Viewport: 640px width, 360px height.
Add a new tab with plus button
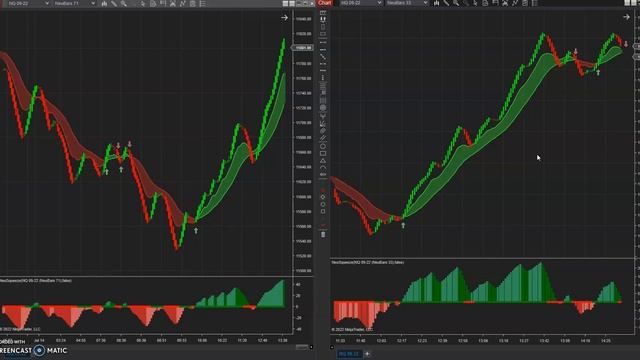tap(367, 354)
